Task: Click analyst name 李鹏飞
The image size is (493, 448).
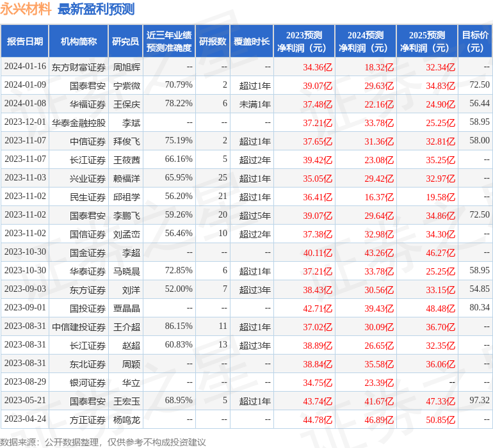Action: pyautogui.click(x=127, y=215)
